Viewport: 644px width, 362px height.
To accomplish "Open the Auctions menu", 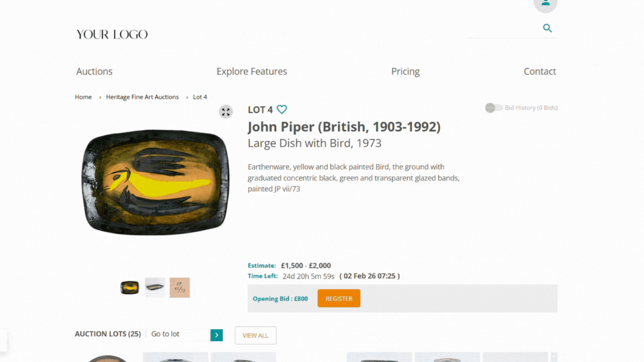I will coord(94,72).
